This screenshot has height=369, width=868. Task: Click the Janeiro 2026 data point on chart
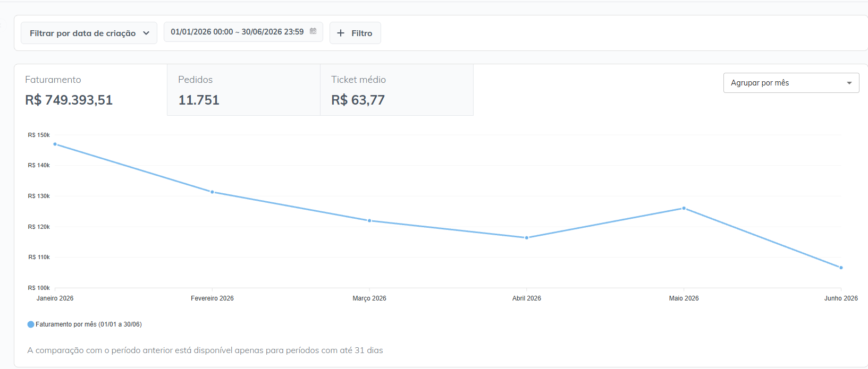point(55,144)
